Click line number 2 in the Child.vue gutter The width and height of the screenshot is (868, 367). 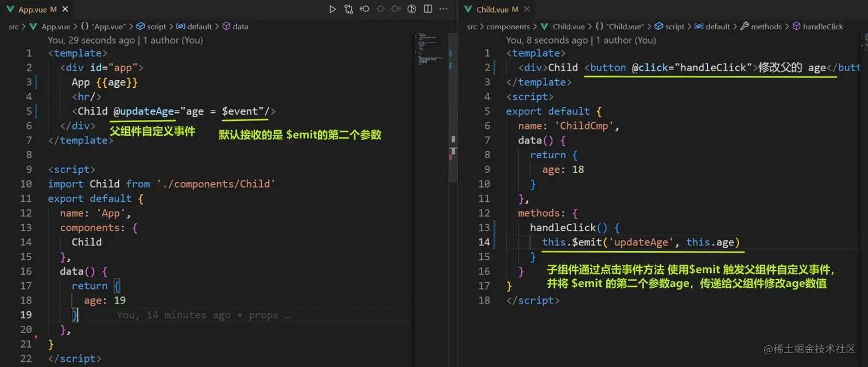(487, 68)
